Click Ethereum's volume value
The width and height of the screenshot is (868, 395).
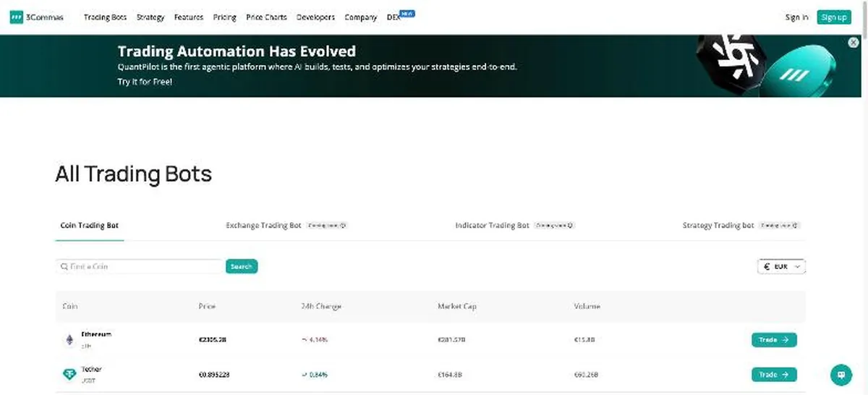coord(584,339)
